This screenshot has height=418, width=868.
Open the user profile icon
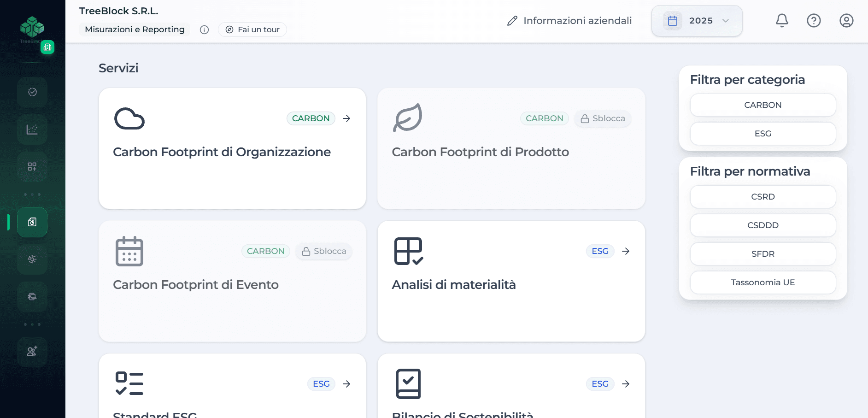[x=846, y=21]
